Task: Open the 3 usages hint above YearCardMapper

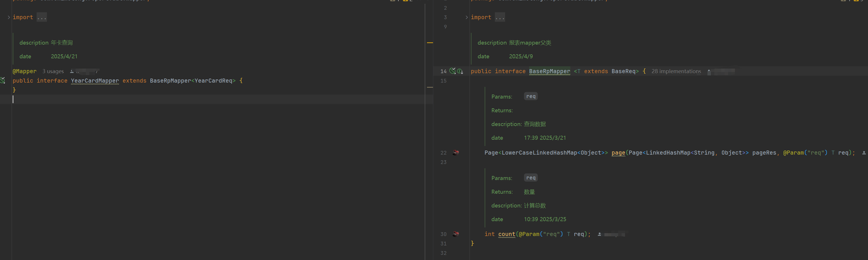Action: (53, 71)
